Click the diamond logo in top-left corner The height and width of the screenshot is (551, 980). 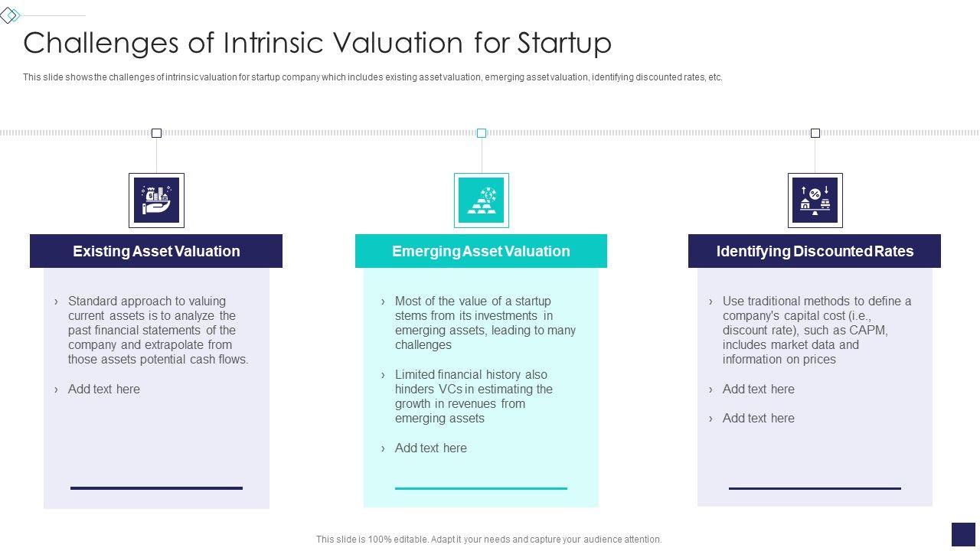click(9, 15)
